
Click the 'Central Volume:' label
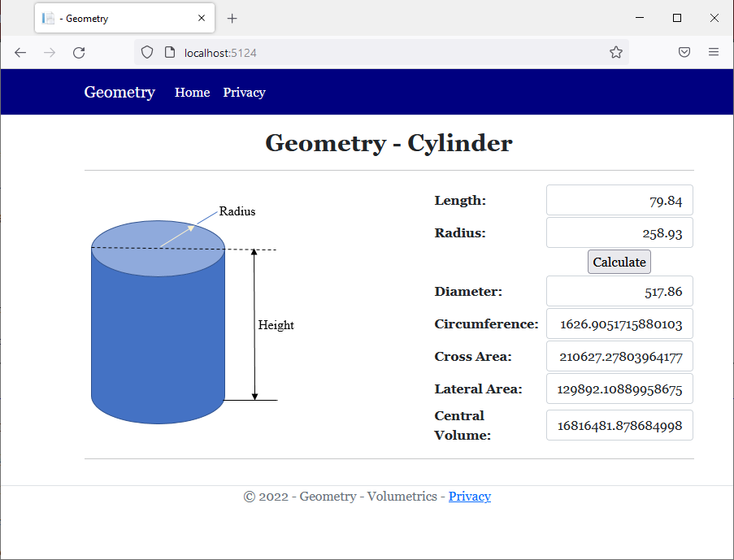pyautogui.click(x=463, y=425)
